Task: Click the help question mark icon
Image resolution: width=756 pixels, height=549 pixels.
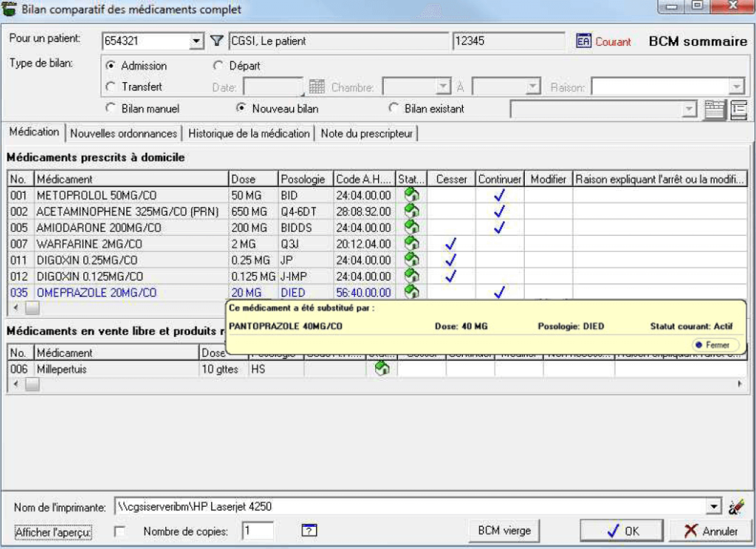Action: 309,531
